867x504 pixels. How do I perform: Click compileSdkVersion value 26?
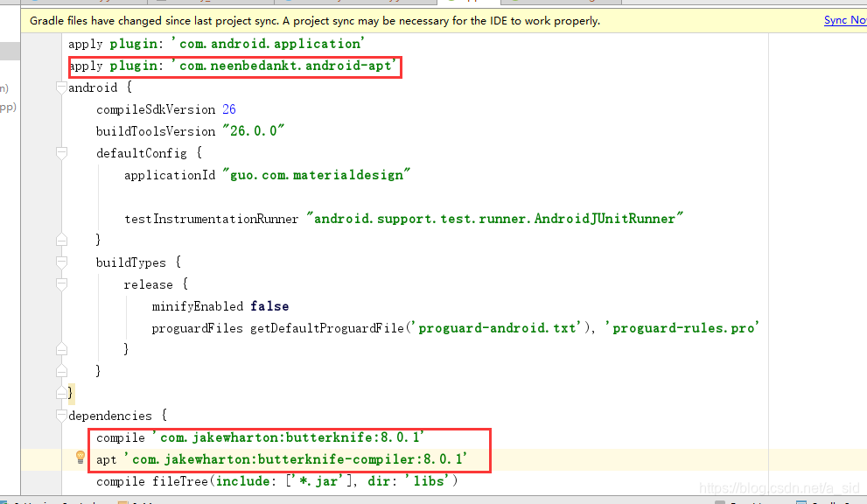point(229,109)
